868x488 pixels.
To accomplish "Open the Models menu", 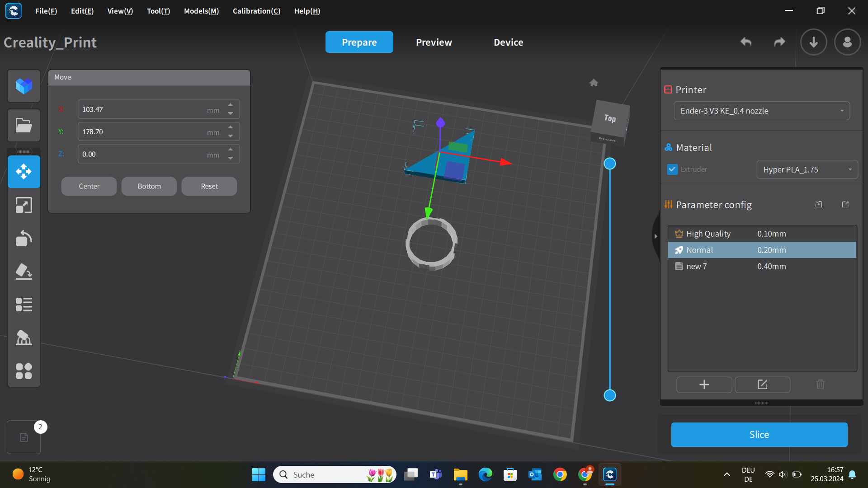I will tap(201, 11).
